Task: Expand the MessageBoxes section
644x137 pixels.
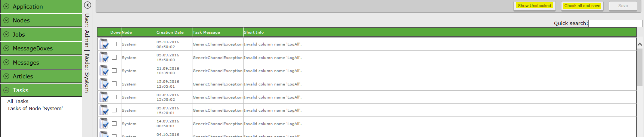Action: pyautogui.click(x=41, y=48)
